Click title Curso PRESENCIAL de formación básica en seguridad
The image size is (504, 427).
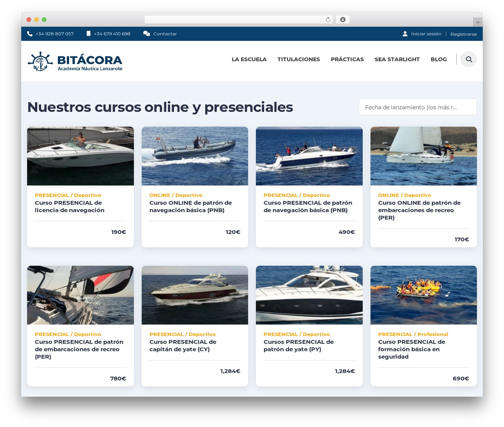click(411, 349)
